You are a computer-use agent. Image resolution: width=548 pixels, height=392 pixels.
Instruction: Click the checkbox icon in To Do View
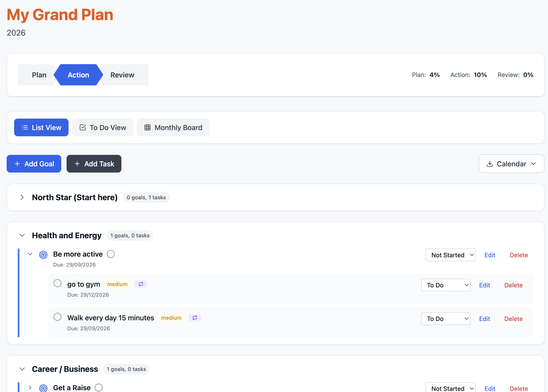pos(83,127)
